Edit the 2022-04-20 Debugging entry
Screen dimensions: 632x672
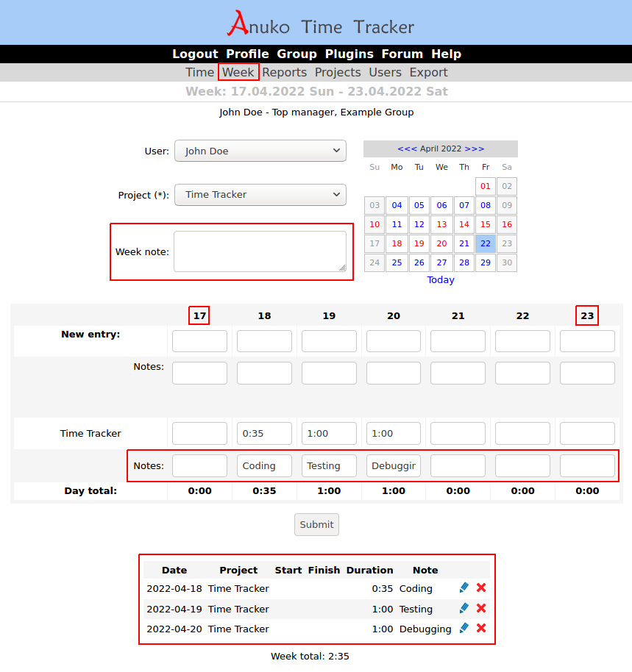(x=464, y=629)
